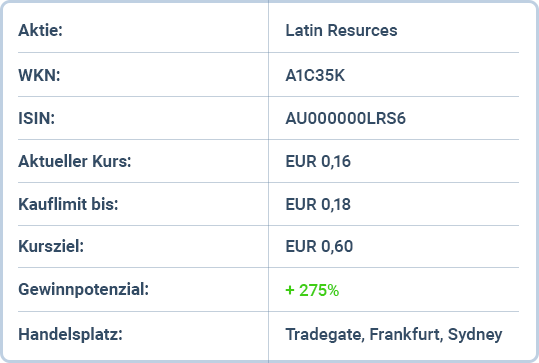Click the Aktie: label
Image resolution: width=539 pixels, height=363 pixels.
click(x=40, y=30)
